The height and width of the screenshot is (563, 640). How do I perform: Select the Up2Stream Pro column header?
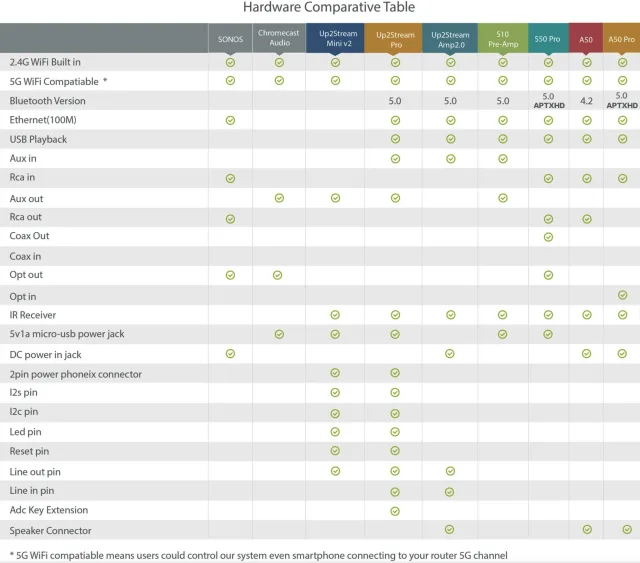pyautogui.click(x=395, y=40)
